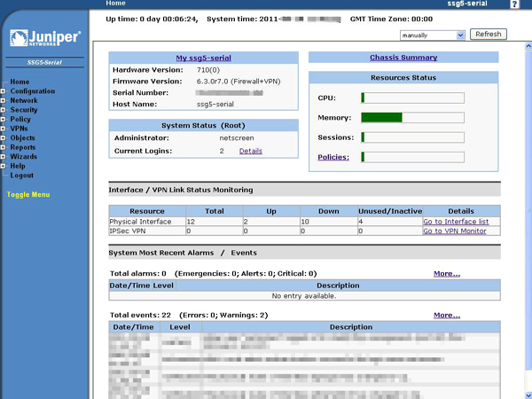Click Go to VPN Monitor link

[455, 231]
